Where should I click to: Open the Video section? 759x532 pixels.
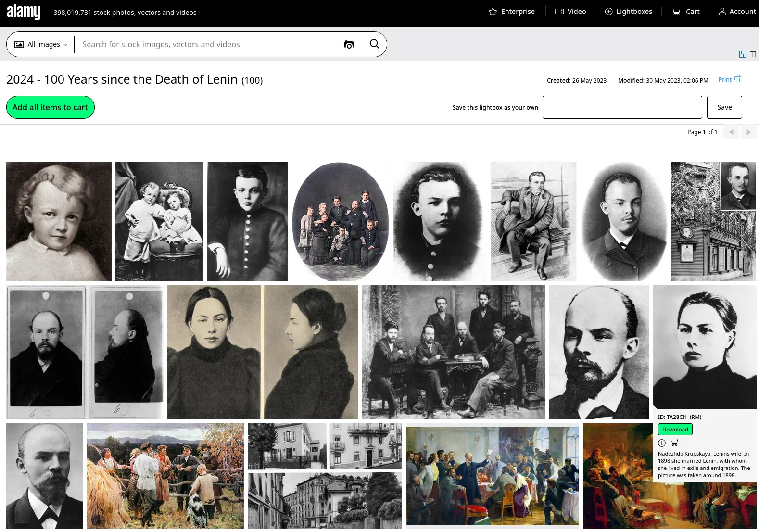570,12
